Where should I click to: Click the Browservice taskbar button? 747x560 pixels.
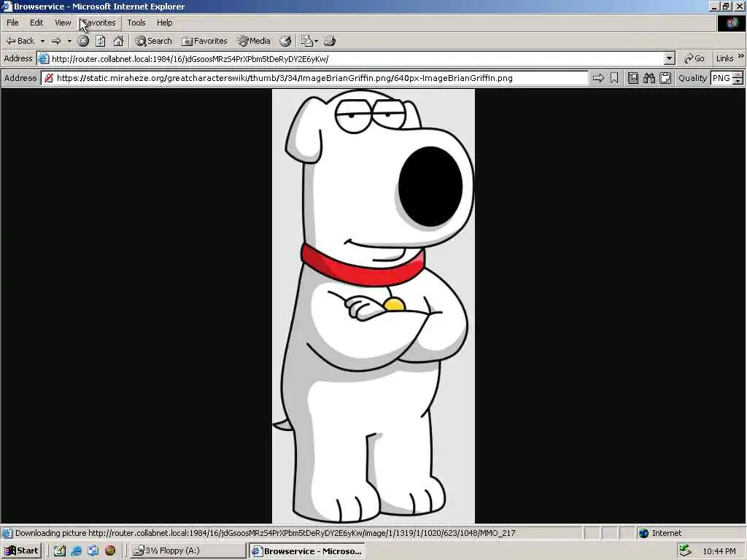tap(307, 551)
